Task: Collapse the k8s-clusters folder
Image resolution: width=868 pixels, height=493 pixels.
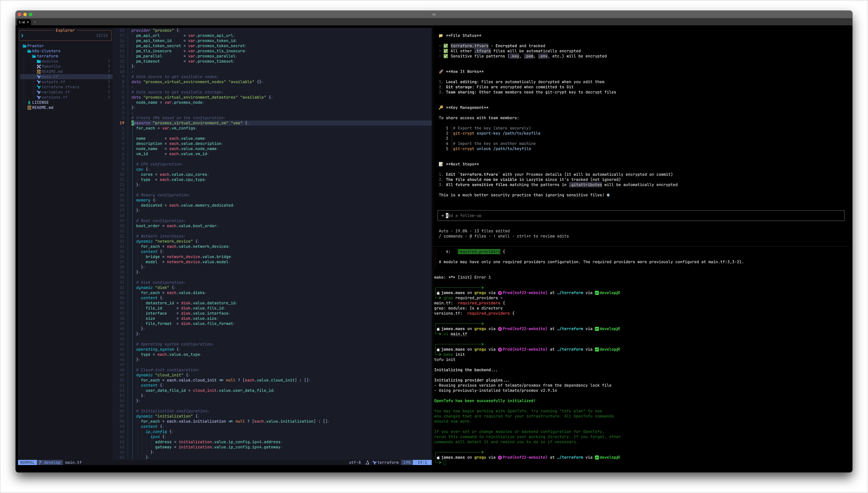Action: tap(46, 51)
